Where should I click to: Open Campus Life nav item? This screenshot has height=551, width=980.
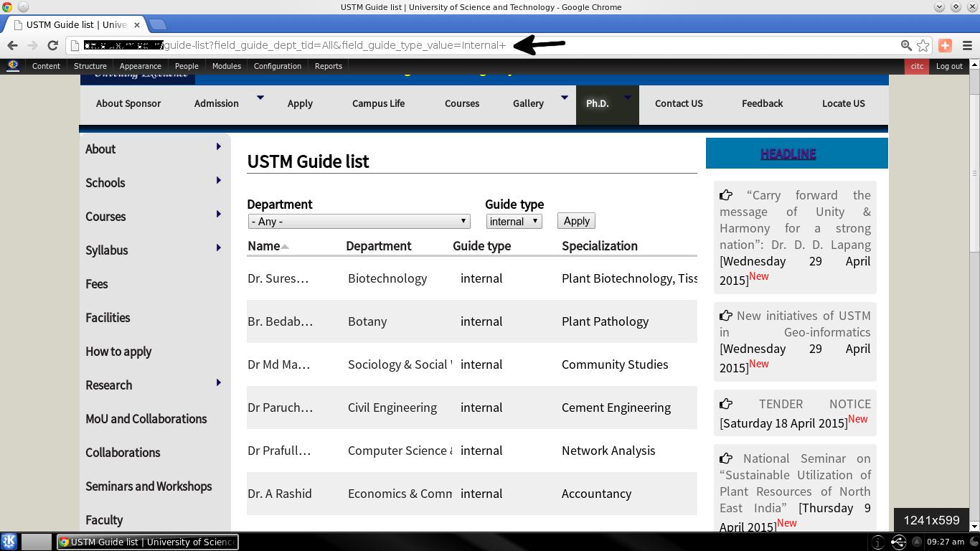(378, 103)
